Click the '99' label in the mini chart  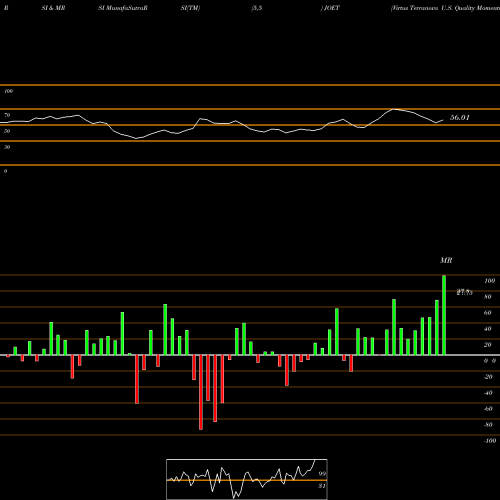pyautogui.click(x=322, y=474)
